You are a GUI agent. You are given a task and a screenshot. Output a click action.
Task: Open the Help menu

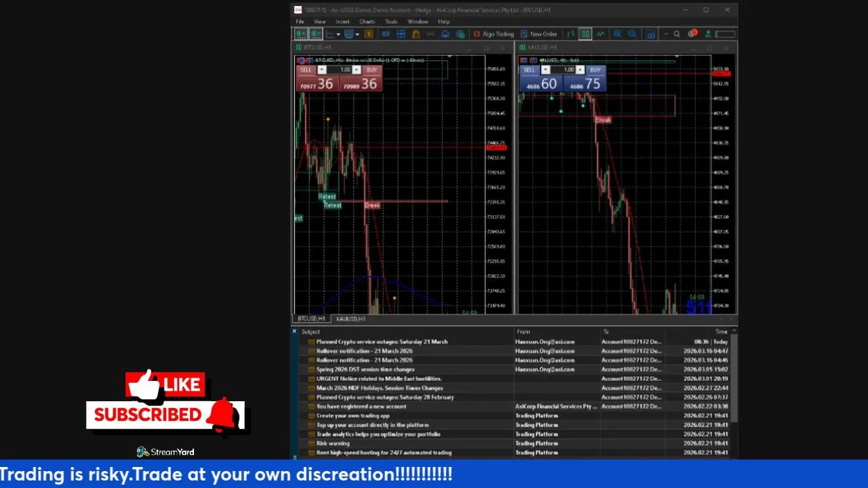coord(443,22)
